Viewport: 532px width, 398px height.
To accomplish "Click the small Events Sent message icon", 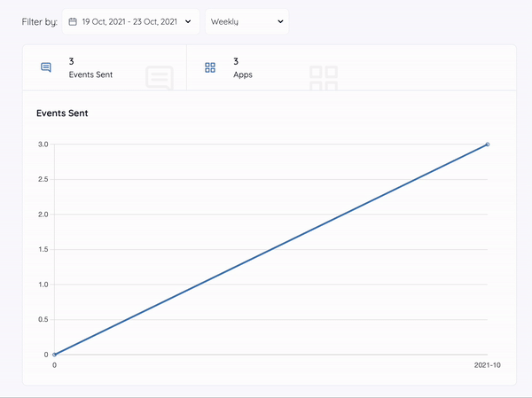I will [x=46, y=67].
